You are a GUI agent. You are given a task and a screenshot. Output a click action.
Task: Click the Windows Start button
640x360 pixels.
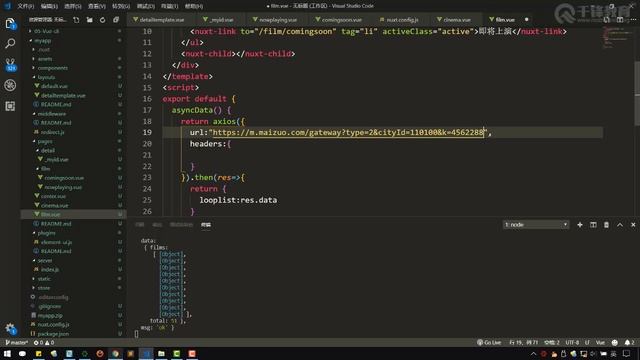(x=7, y=353)
